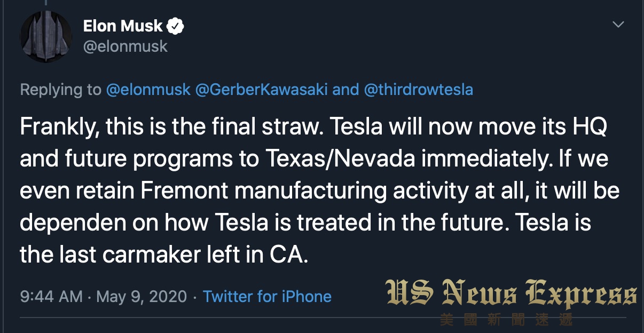Image resolution: width=644 pixels, height=333 pixels.
Task: Click the May 9, 2020 date
Action: (141, 297)
